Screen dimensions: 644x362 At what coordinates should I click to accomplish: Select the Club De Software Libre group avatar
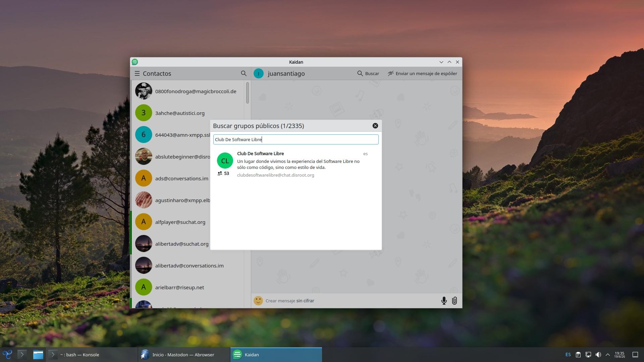tap(225, 161)
